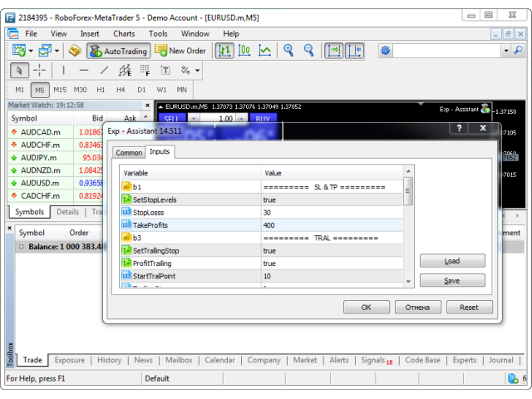Image resolution: width=532 pixels, height=399 pixels.
Task: Focus the toolbar search field
Action: click(447, 51)
